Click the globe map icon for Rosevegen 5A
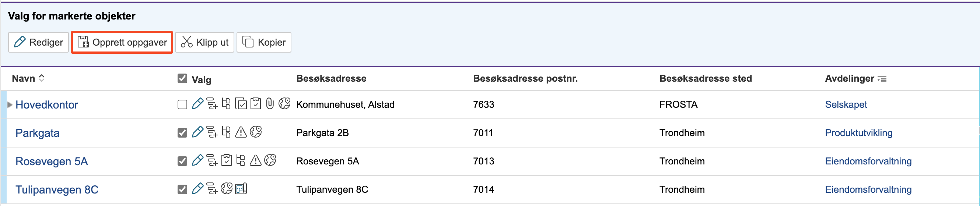The width and height of the screenshot is (980, 206). (x=270, y=160)
